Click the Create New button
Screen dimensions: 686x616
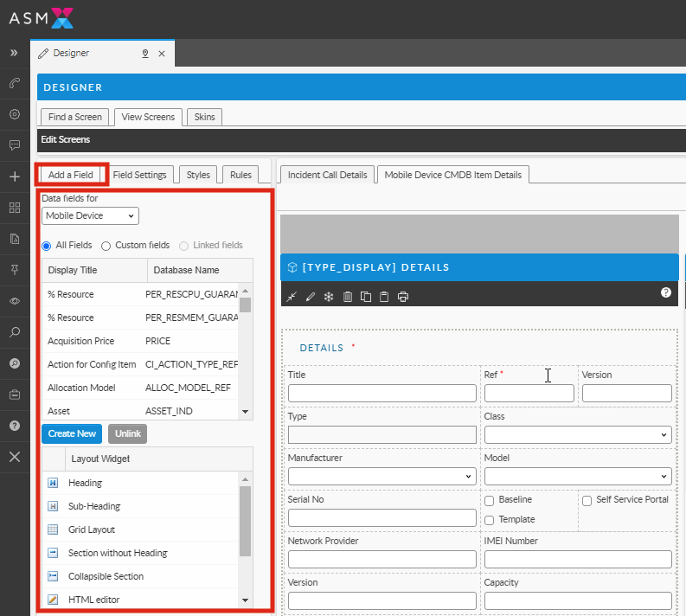pos(72,433)
